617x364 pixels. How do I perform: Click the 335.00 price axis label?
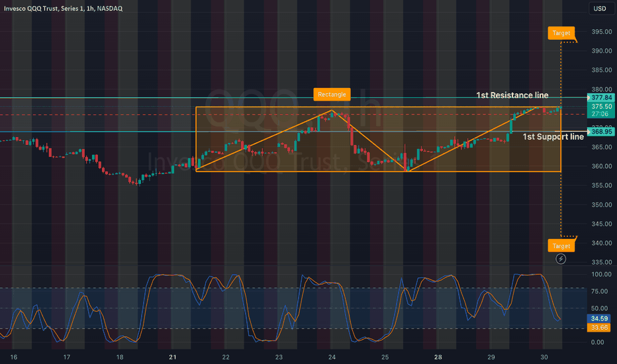point(602,262)
